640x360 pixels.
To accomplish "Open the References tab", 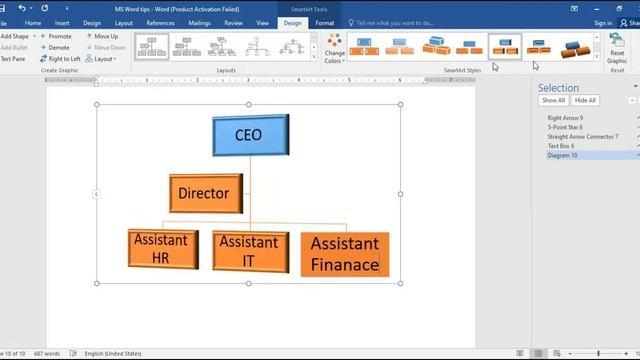I will point(160,23).
